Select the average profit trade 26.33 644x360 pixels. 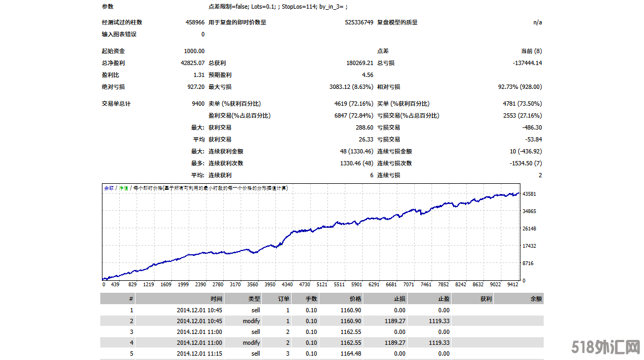click(366, 139)
